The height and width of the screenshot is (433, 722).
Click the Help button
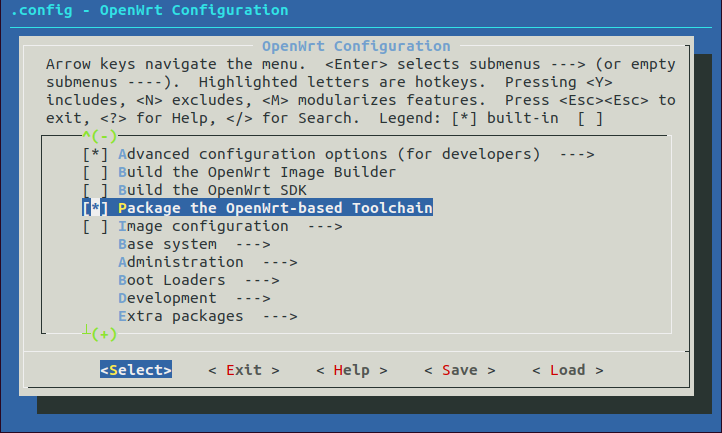(352, 370)
